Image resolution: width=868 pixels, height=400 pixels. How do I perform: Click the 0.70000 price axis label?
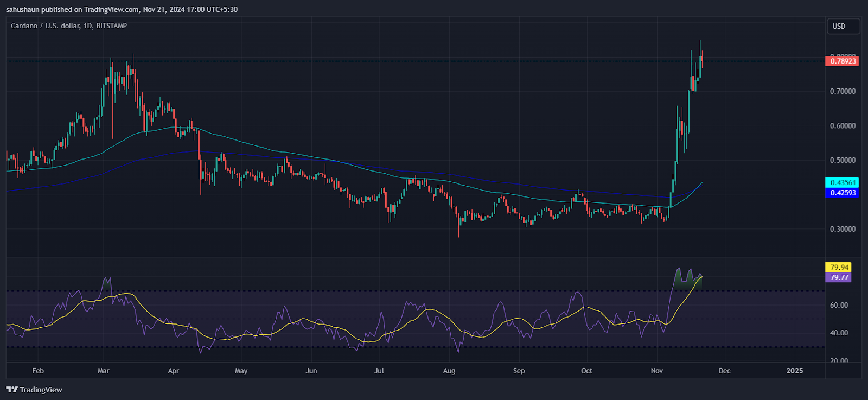[x=843, y=91]
